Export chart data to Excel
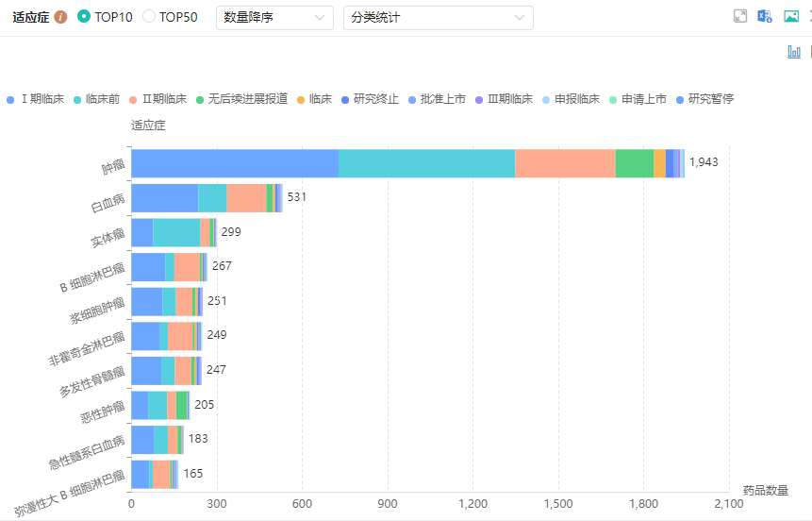This screenshot has width=812, height=521. pyautogui.click(x=765, y=17)
